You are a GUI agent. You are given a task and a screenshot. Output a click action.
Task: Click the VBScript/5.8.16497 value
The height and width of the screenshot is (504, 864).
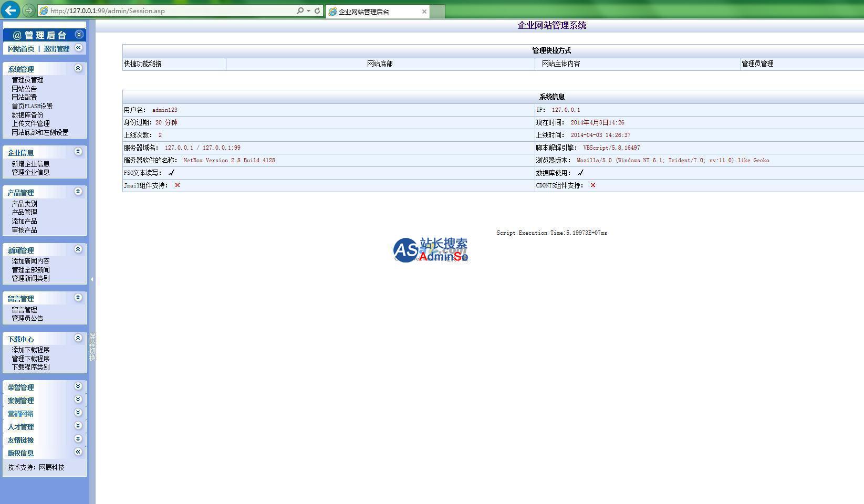611,148
